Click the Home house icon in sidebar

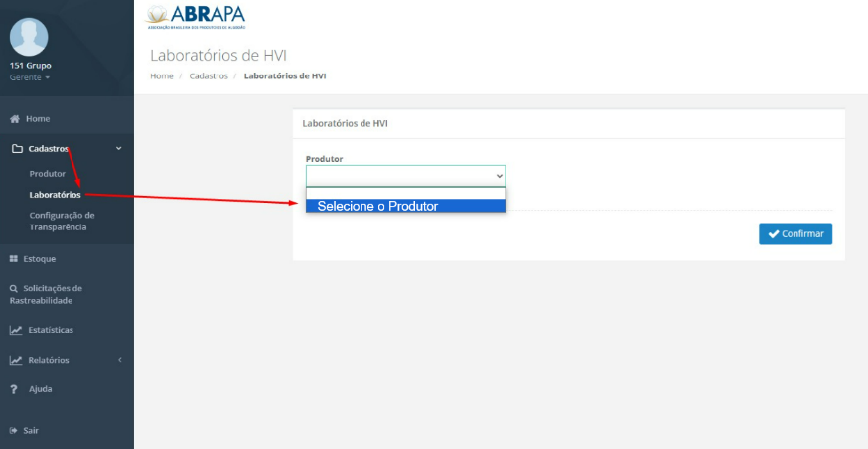coord(15,119)
